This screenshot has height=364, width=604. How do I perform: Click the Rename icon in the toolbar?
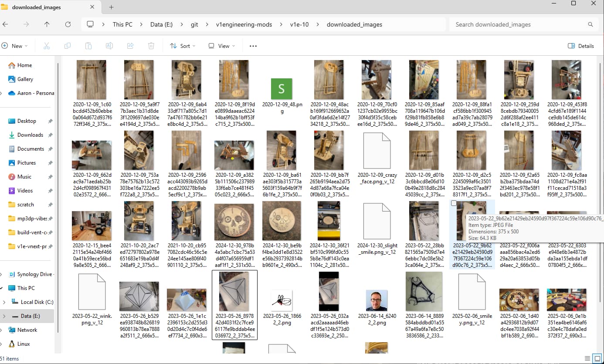point(109,46)
